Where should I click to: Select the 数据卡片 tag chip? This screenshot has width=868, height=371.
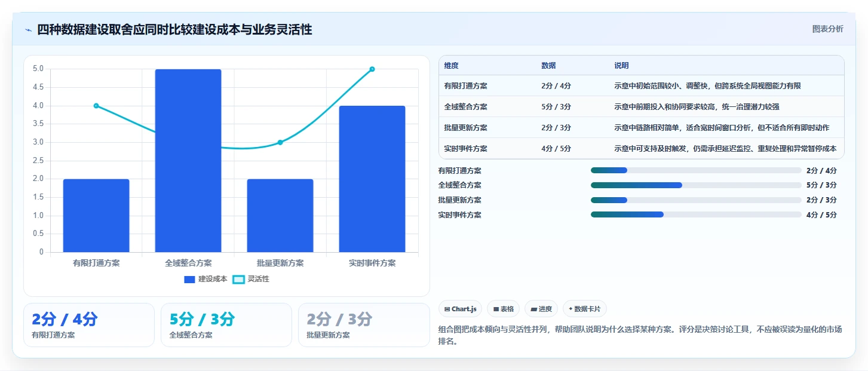pyautogui.click(x=584, y=309)
